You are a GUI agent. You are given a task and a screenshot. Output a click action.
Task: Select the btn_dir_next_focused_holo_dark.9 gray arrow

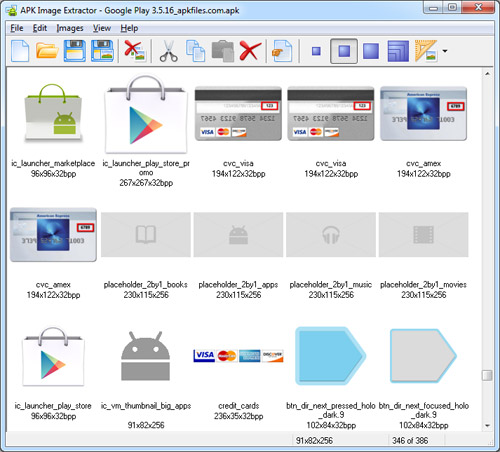423,356
